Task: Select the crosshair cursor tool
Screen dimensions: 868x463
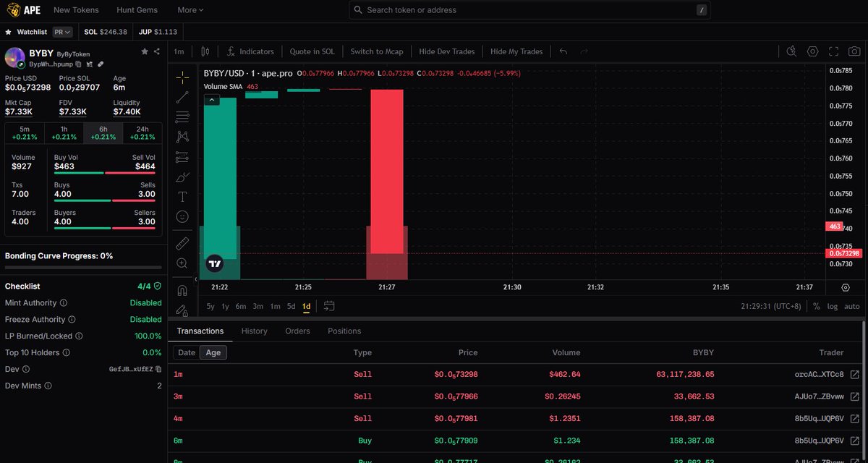Action: click(x=182, y=76)
